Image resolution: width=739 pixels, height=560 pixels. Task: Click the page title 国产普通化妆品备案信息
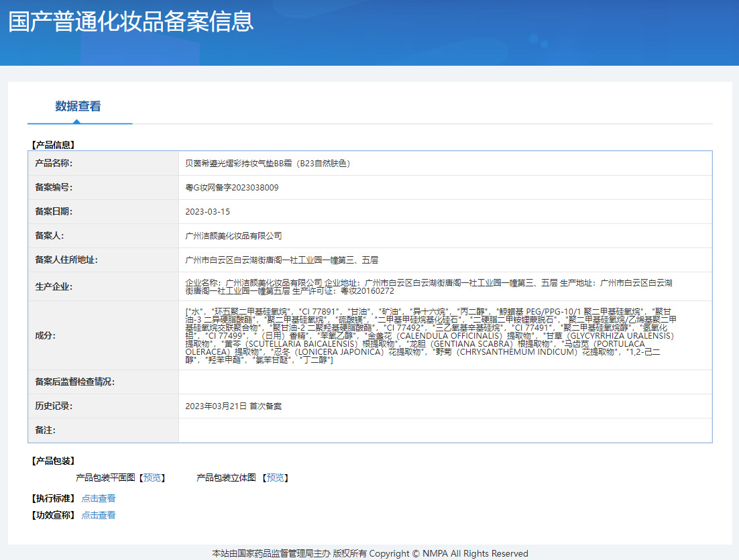point(131,21)
